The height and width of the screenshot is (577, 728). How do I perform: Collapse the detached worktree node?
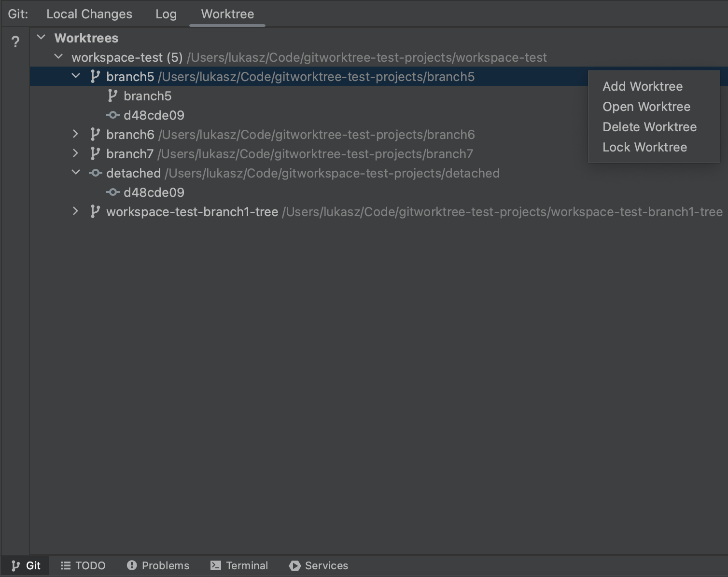[x=75, y=173]
